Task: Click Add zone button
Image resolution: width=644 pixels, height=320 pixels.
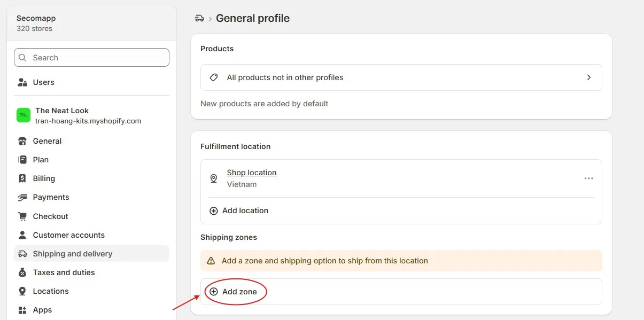Action: tap(234, 292)
